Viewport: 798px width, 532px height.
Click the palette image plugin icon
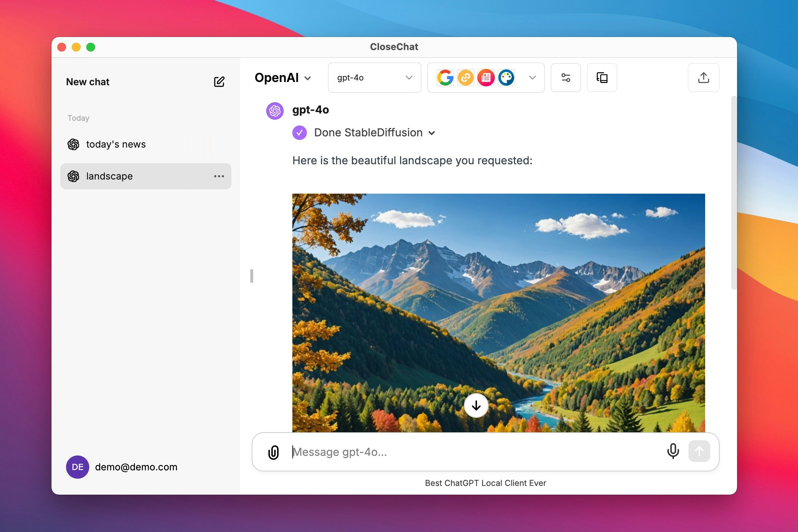pos(506,78)
